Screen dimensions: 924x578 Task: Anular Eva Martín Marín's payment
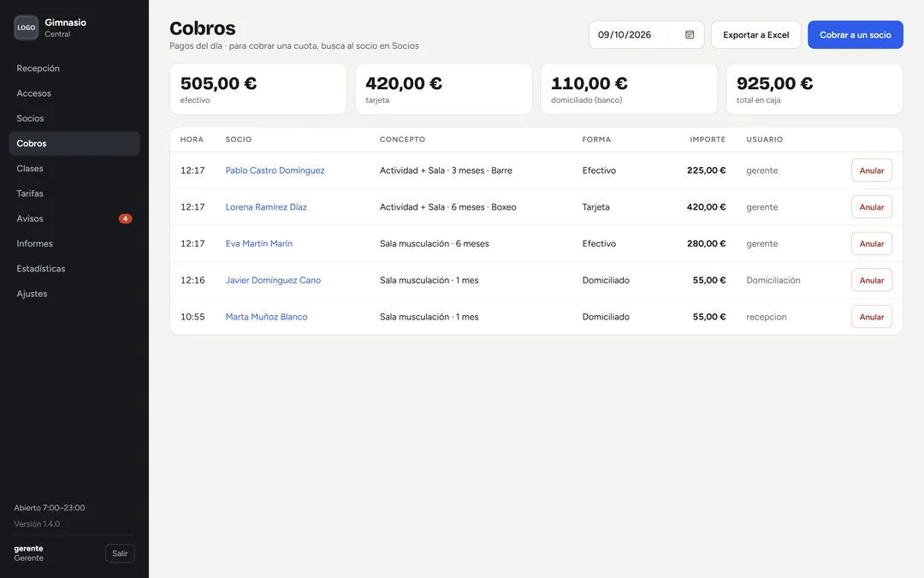(872, 243)
